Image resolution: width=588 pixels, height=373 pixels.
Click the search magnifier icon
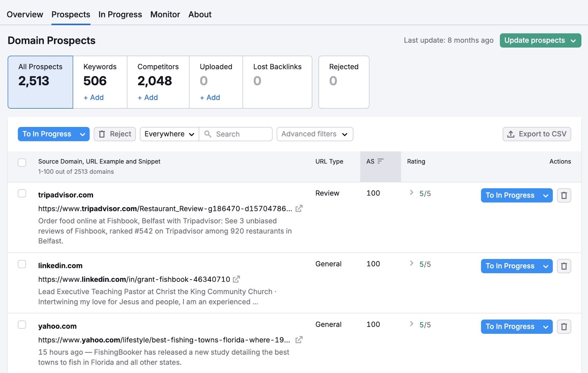tap(208, 134)
